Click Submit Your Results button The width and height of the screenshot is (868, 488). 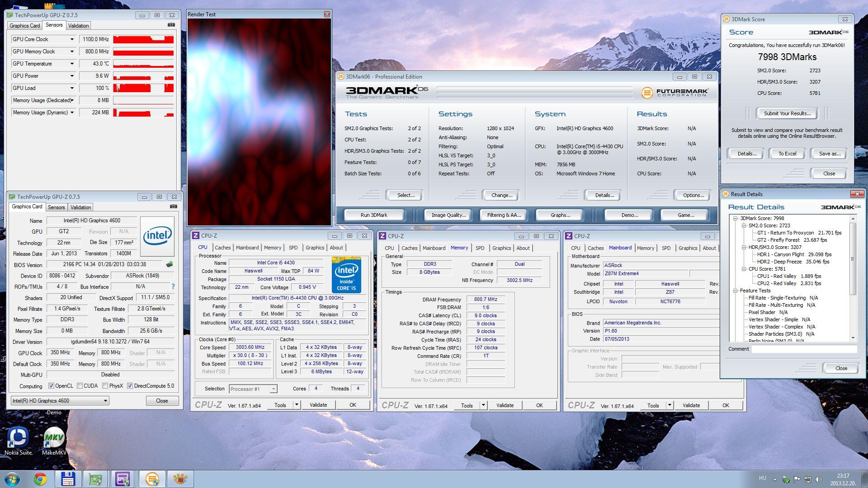(x=787, y=113)
